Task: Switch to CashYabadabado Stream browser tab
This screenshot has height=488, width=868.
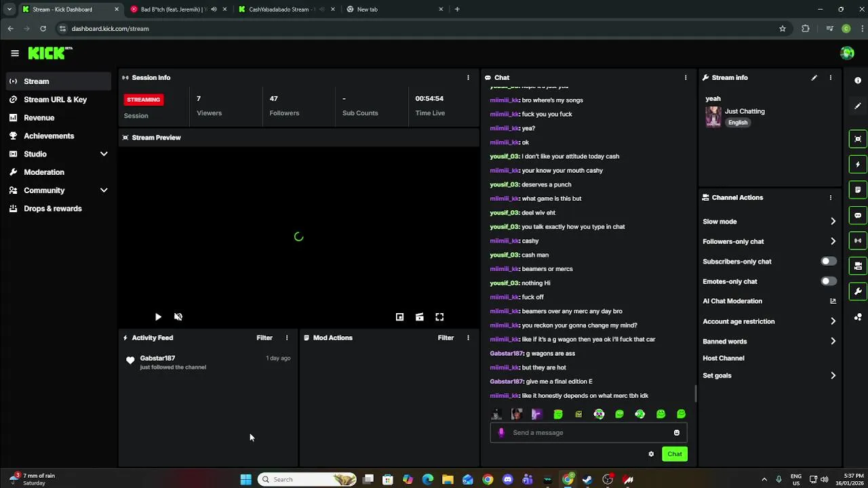Action: 286,9
